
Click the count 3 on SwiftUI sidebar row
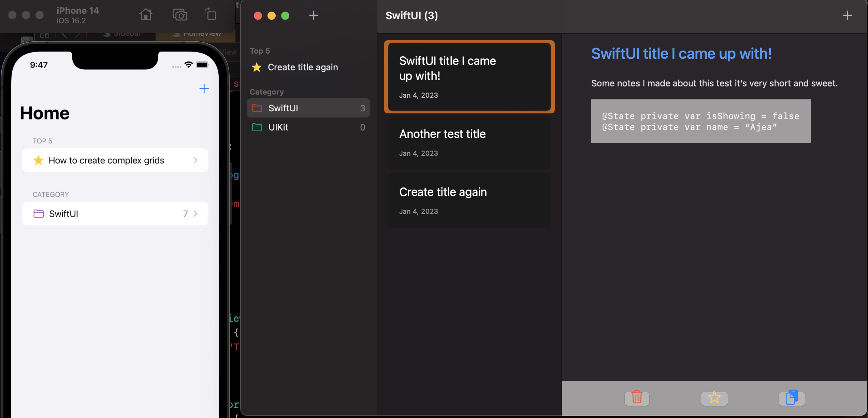coord(363,108)
